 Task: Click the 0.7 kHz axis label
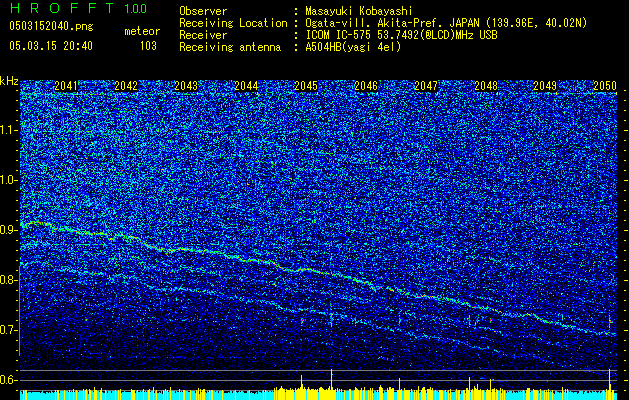coord(9,330)
